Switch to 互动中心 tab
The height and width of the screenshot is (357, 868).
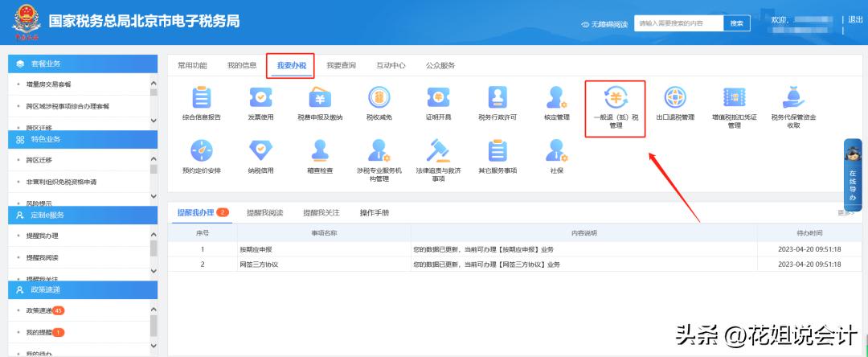(391, 65)
